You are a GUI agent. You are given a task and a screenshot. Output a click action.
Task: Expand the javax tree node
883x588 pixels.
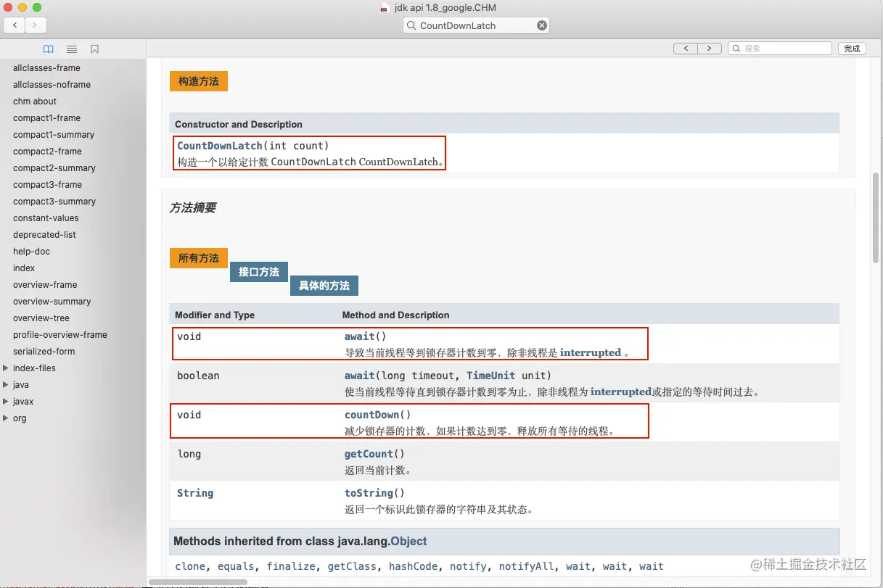click(x=6, y=402)
